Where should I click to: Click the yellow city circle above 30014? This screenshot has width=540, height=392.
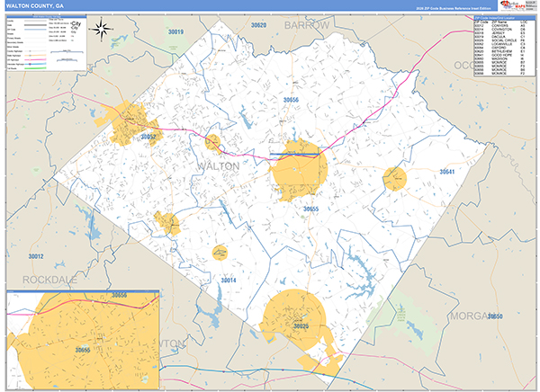pyautogui.click(x=220, y=254)
